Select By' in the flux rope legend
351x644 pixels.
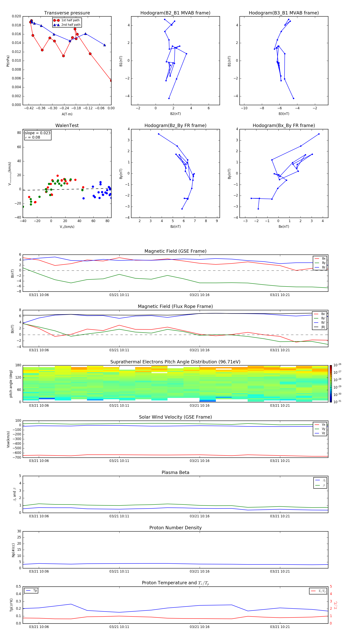coord(320,318)
